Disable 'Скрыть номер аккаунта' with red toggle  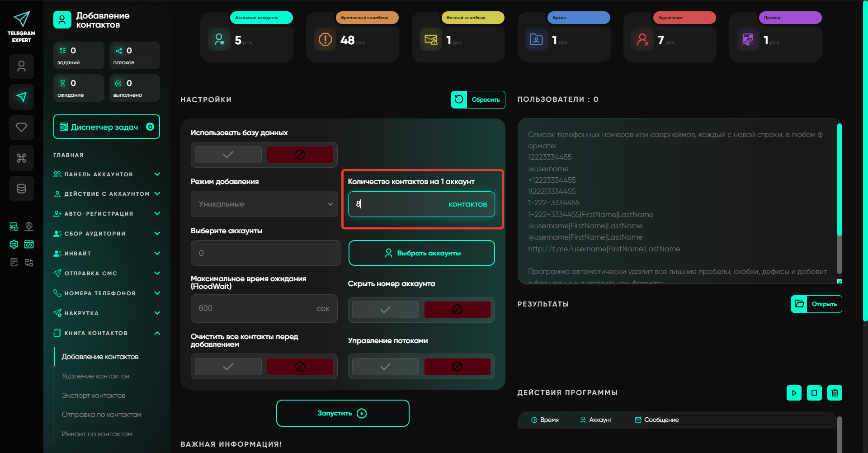tap(457, 310)
